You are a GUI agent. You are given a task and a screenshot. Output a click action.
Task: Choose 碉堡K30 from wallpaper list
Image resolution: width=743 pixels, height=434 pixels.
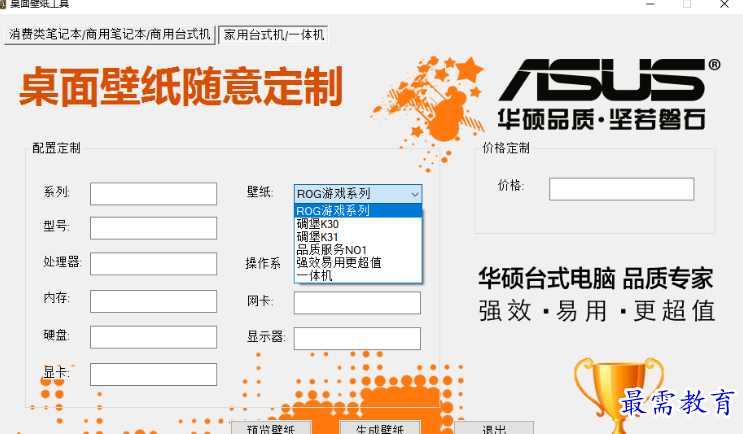(x=358, y=224)
